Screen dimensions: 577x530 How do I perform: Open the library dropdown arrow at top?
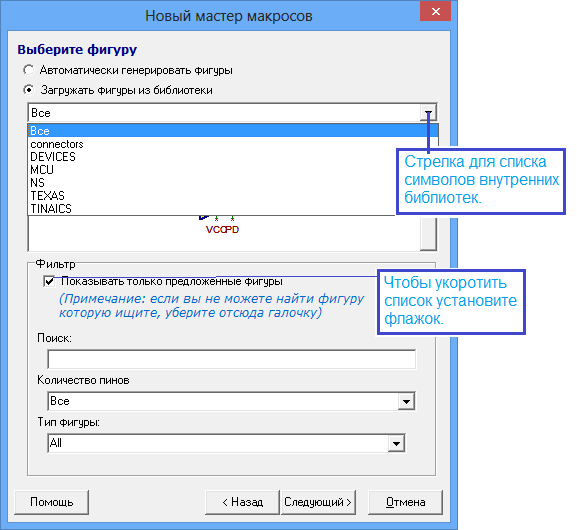(428, 113)
